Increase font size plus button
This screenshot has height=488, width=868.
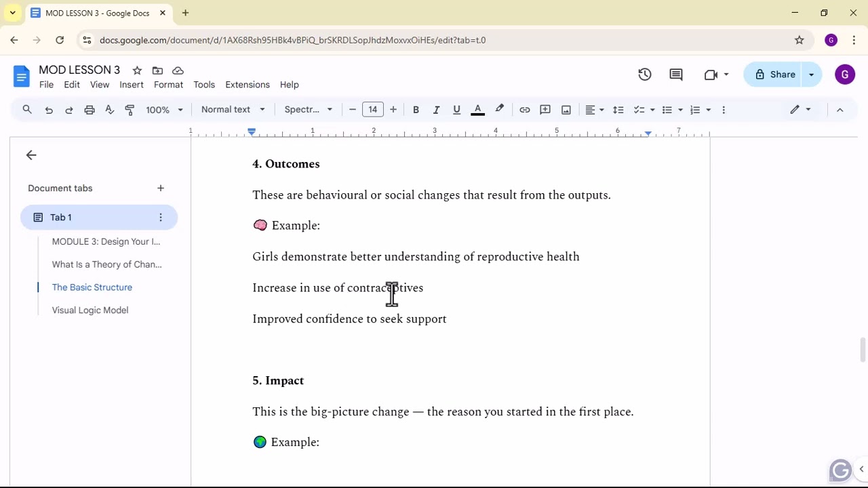393,110
